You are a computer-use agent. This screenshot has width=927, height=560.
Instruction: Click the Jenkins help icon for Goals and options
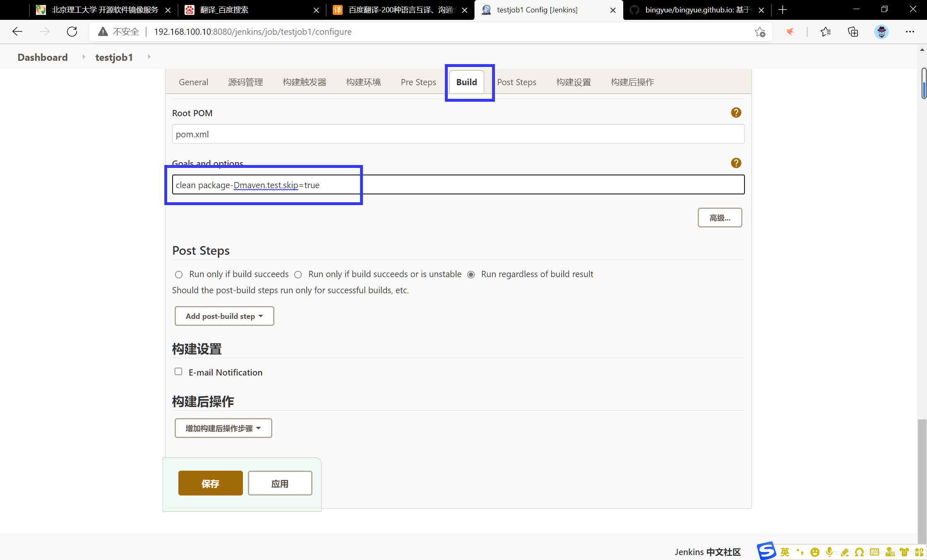click(x=736, y=163)
